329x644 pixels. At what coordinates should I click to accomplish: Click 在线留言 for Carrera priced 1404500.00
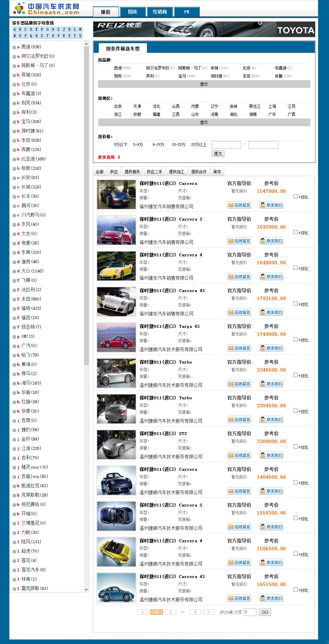click(239, 491)
